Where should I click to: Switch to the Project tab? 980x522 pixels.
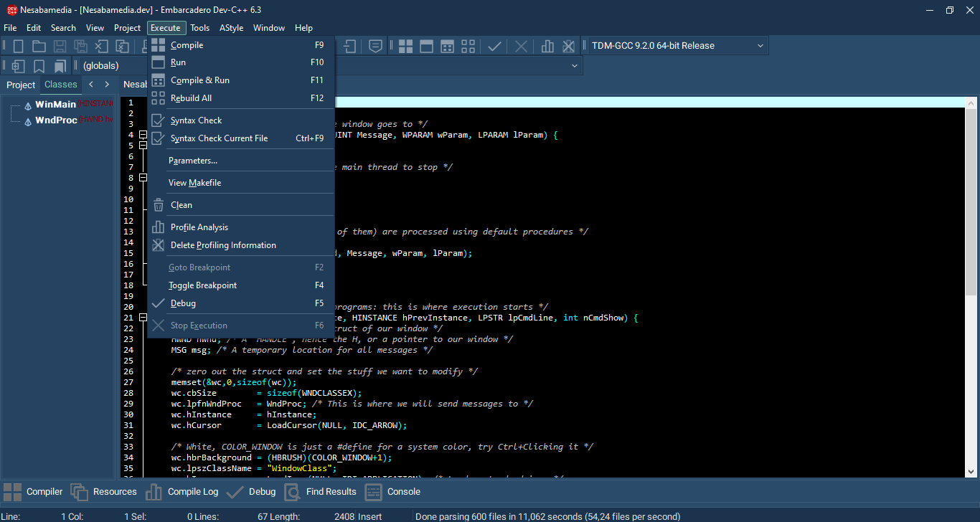21,85
